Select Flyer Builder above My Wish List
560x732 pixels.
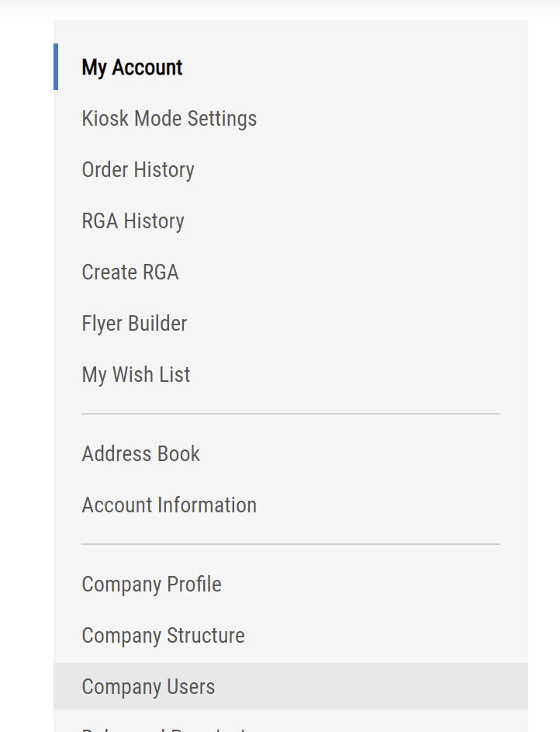[x=134, y=324]
